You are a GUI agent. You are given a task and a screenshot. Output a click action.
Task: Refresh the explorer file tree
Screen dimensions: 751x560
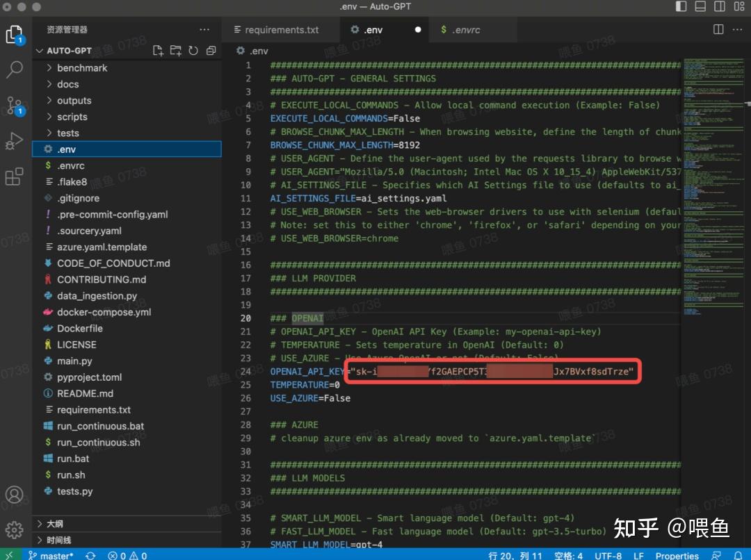tap(193, 51)
